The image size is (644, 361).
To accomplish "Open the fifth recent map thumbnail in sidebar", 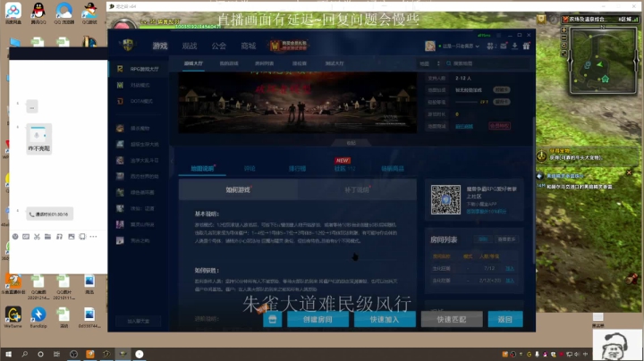I will click(120, 192).
